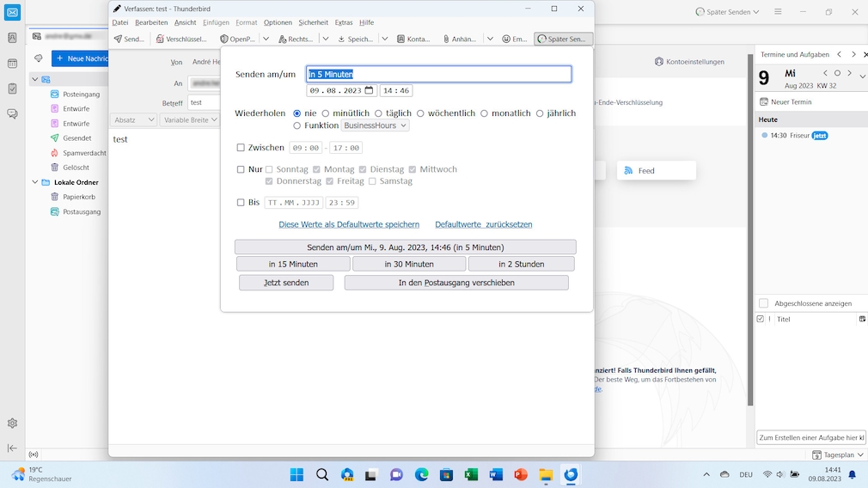Open the address book sidebar icon
Screen dimensions: 868x488
click(x=12, y=38)
